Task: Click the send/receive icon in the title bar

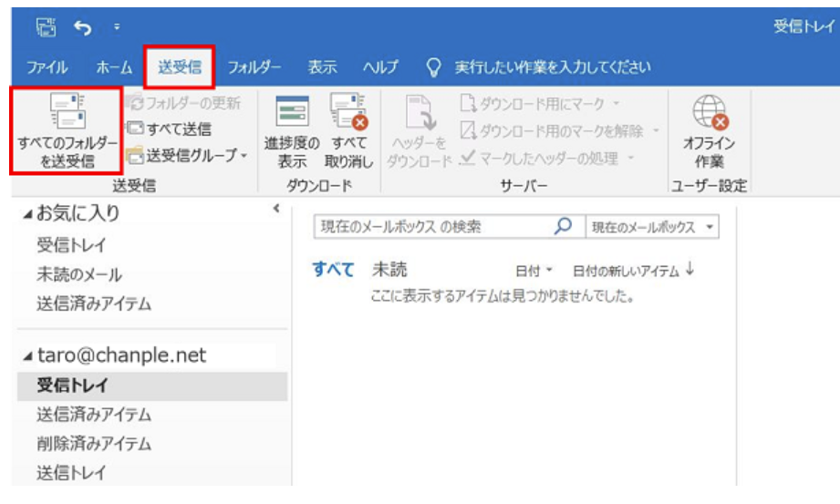Action: coord(47,26)
